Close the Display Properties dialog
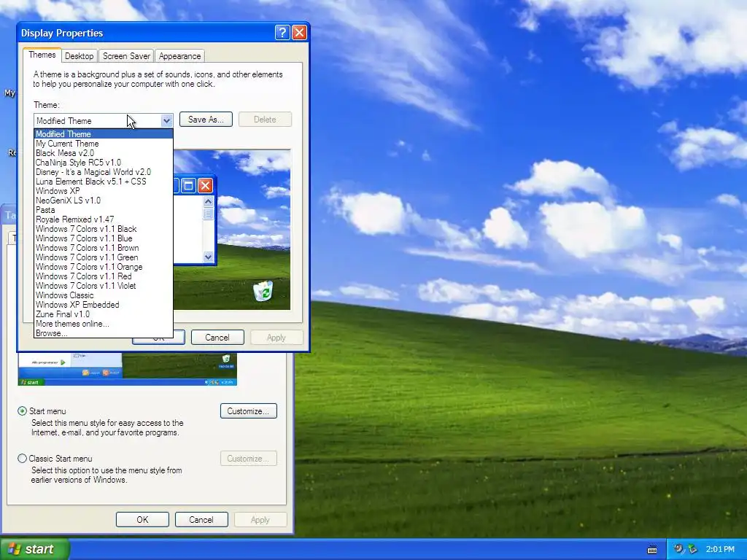The width and height of the screenshot is (747, 560). [x=299, y=32]
